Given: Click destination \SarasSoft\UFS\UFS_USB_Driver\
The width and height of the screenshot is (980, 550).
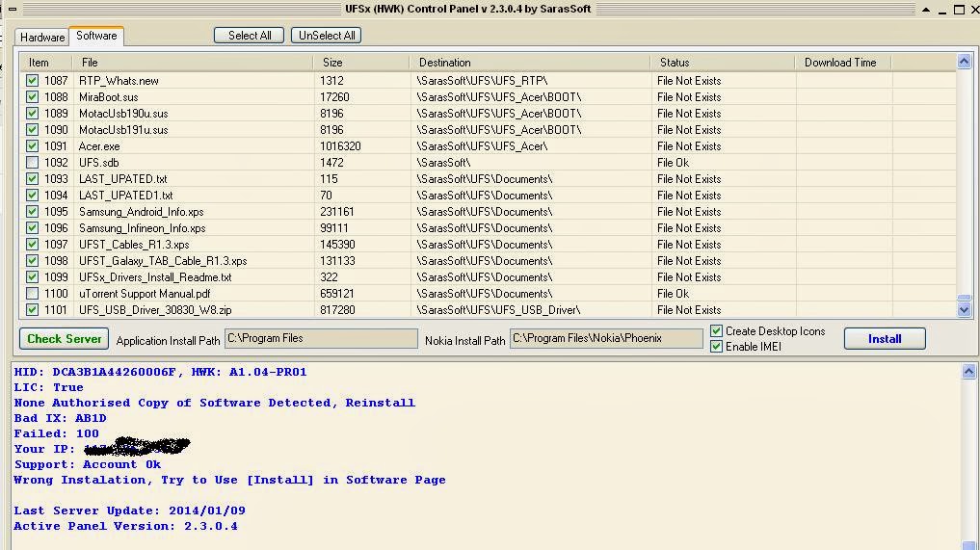Looking at the screenshot, I should (x=498, y=309).
